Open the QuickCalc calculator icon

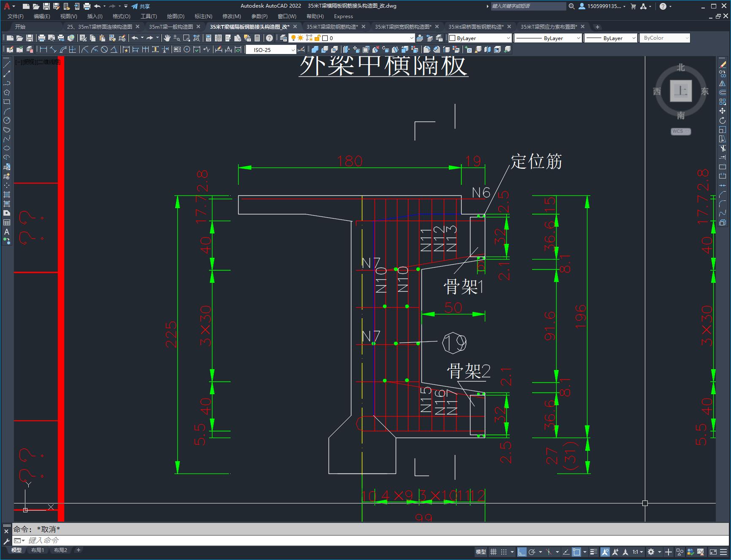pos(257,38)
